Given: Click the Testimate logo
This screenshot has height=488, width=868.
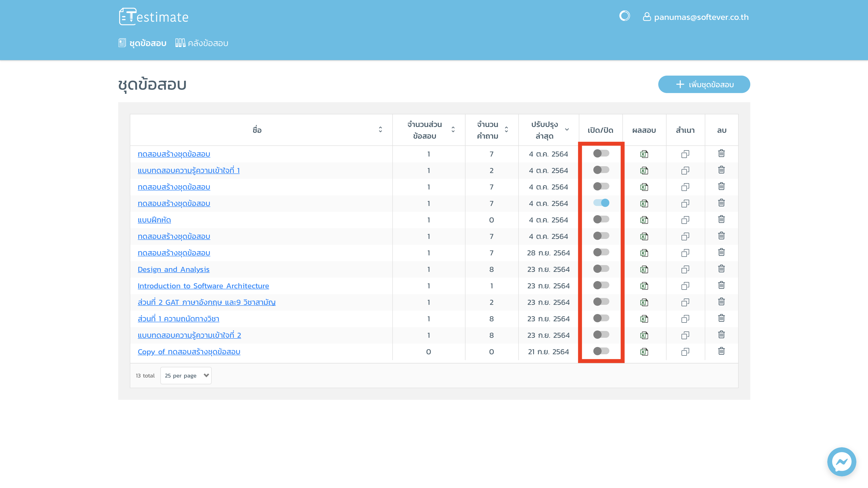Looking at the screenshot, I should coord(154,16).
